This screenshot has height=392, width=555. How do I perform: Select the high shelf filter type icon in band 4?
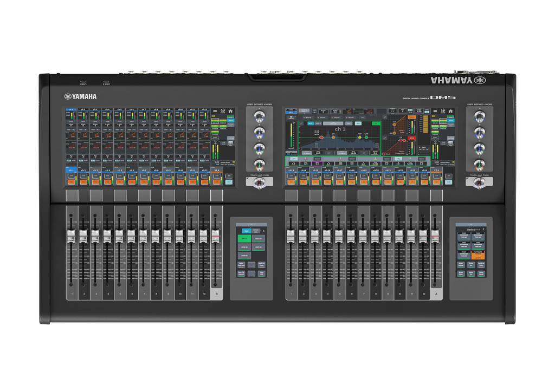pyautogui.click(x=398, y=159)
